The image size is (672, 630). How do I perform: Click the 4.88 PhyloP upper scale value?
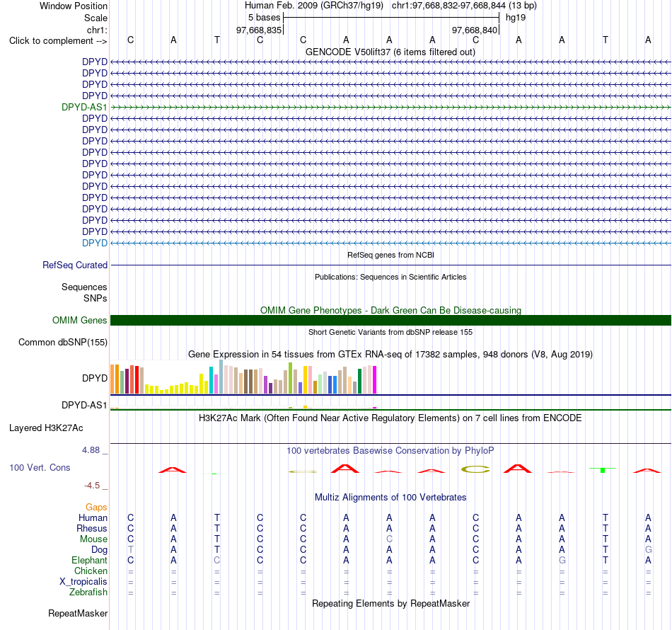click(x=91, y=450)
